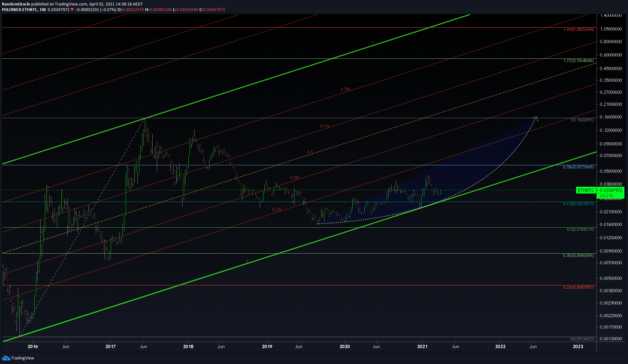Click the 0.05000000 price axis tick
Image resolution: width=628 pixels, height=364 pixels.
point(611,171)
